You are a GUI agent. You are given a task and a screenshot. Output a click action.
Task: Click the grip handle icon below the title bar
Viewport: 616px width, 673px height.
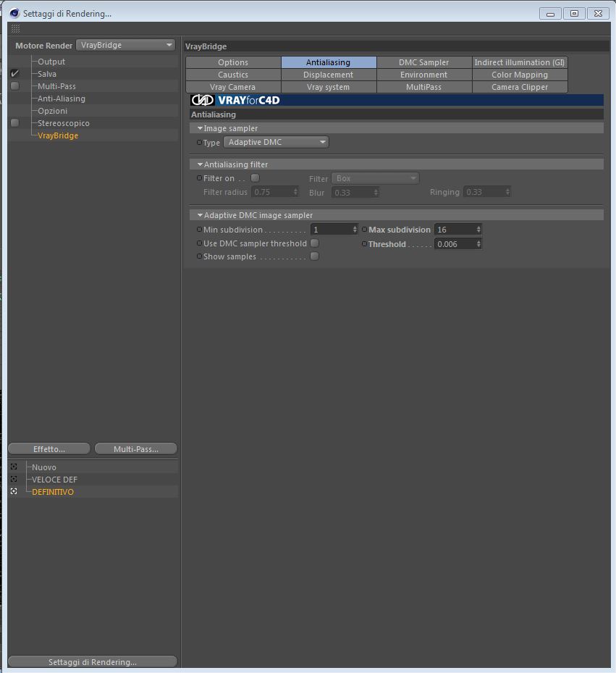point(15,29)
